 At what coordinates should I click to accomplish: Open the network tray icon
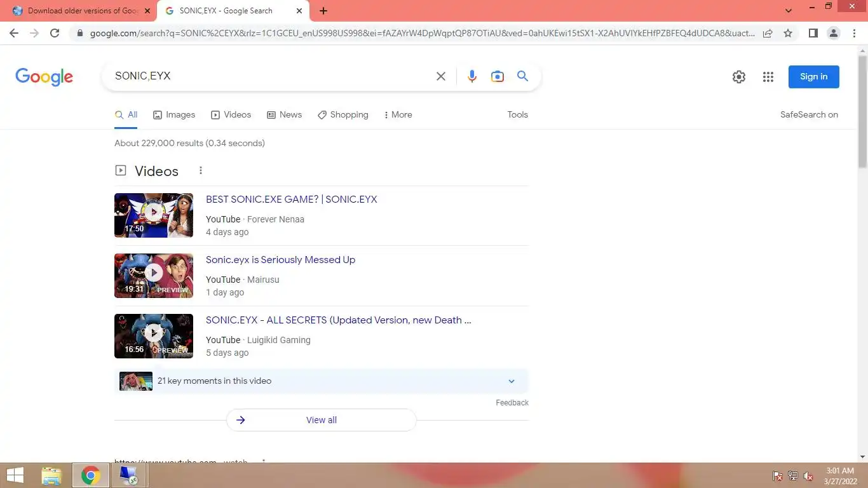click(x=793, y=476)
